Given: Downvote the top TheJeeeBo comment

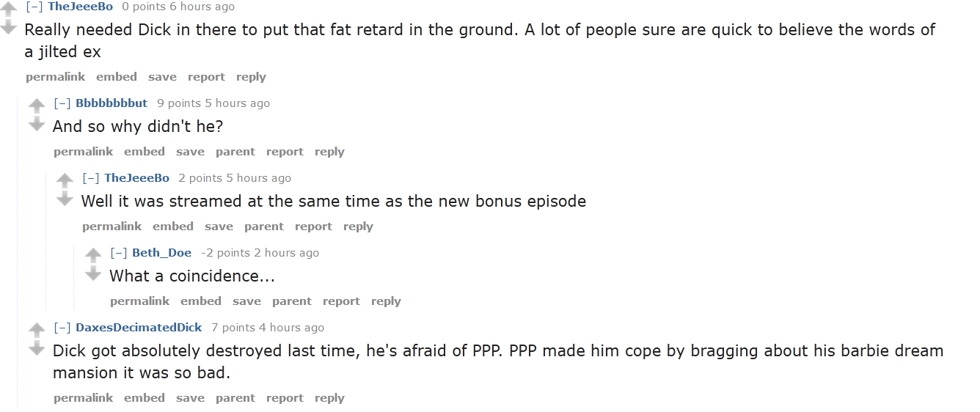Looking at the screenshot, I should [x=9, y=27].
